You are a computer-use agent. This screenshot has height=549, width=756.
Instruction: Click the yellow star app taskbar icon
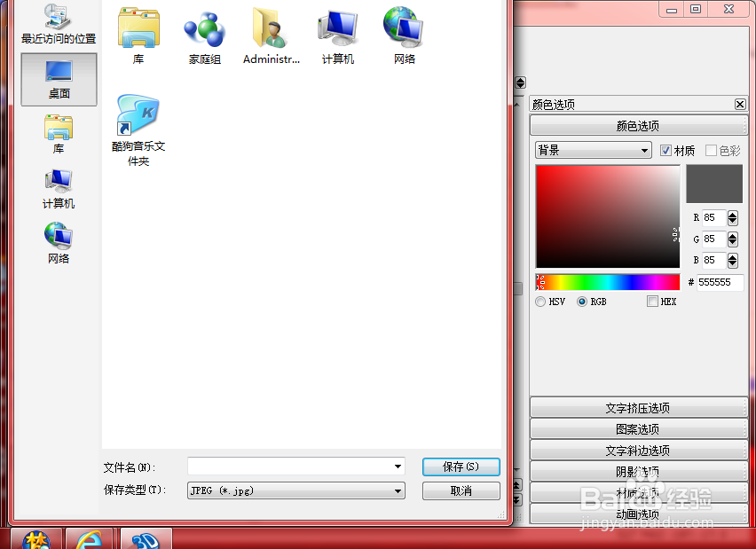click(36, 539)
